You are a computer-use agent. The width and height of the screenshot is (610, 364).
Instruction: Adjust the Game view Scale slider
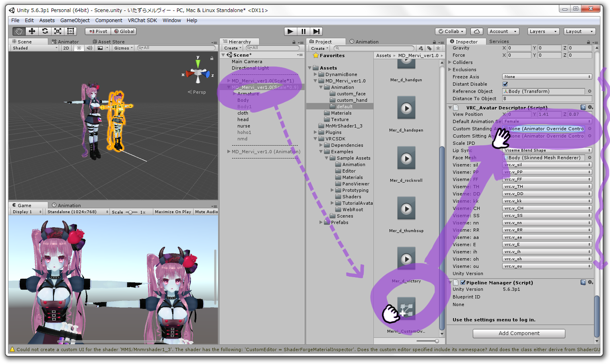(130, 212)
